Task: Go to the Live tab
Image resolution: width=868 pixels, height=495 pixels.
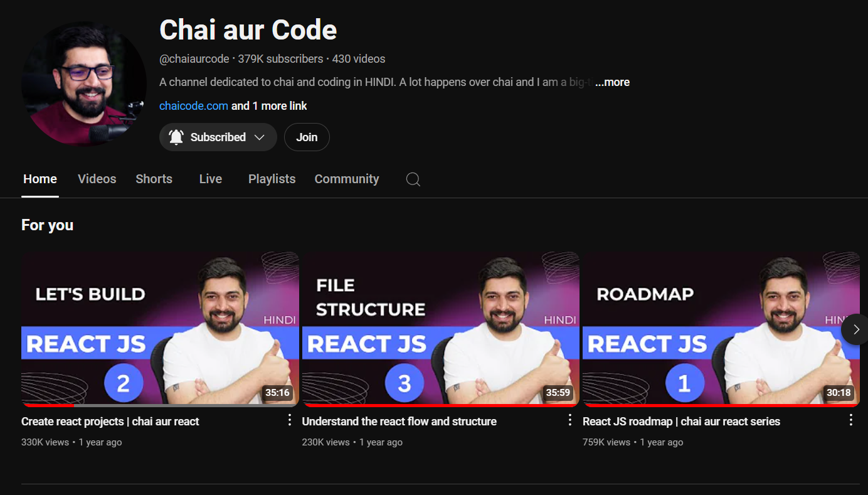Action: pos(211,179)
